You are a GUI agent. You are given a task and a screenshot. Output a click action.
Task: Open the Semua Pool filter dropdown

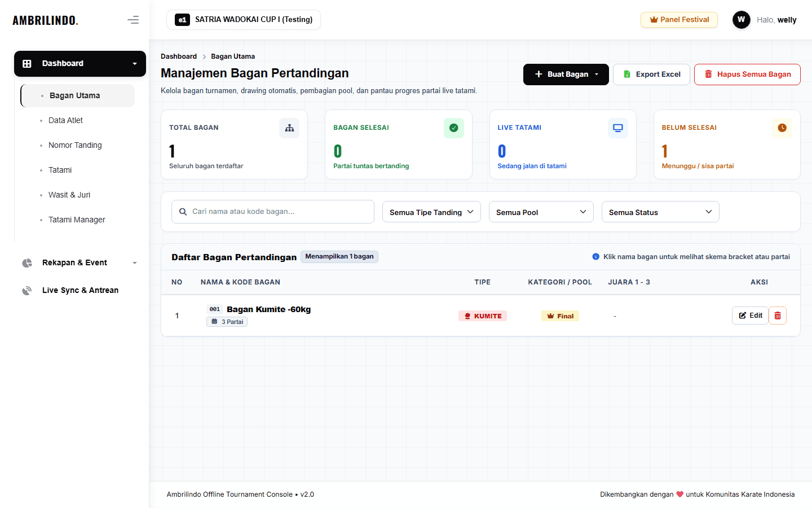(541, 212)
